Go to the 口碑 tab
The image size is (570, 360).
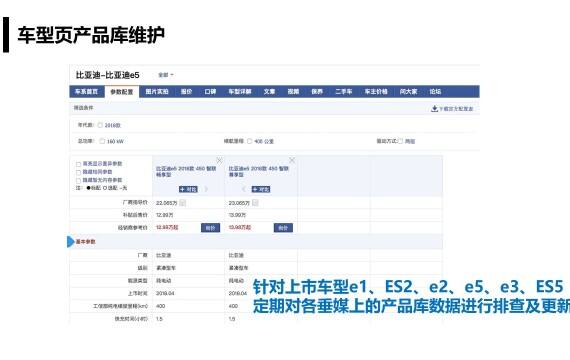(x=210, y=92)
